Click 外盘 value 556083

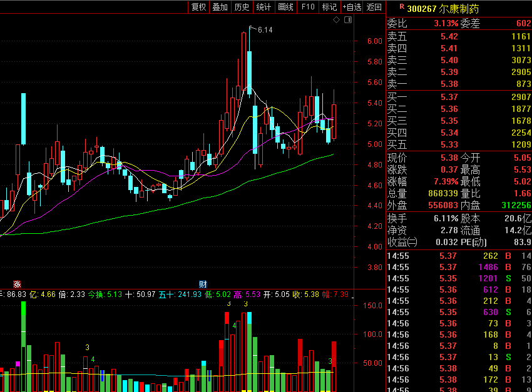click(443, 205)
